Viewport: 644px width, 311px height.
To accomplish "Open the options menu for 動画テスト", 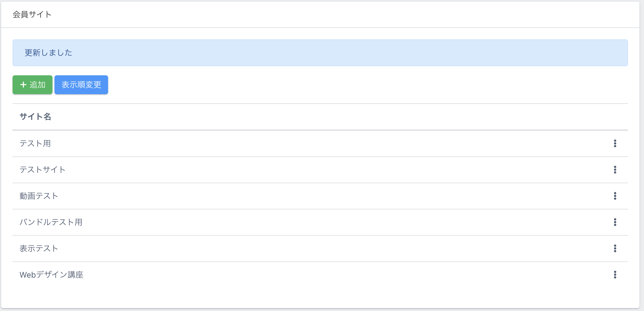I will pos(615,196).
